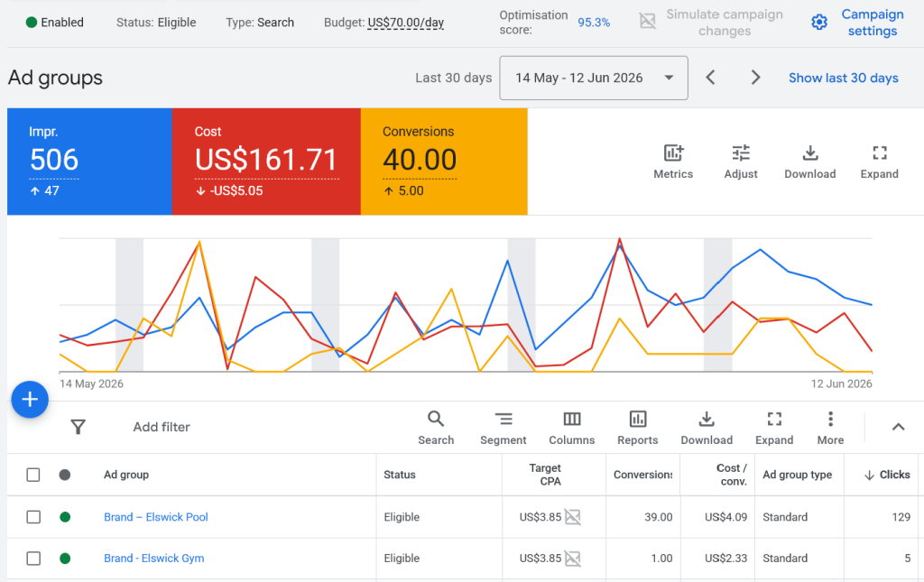
Task: Click Show last 30 days link
Action: 844,78
